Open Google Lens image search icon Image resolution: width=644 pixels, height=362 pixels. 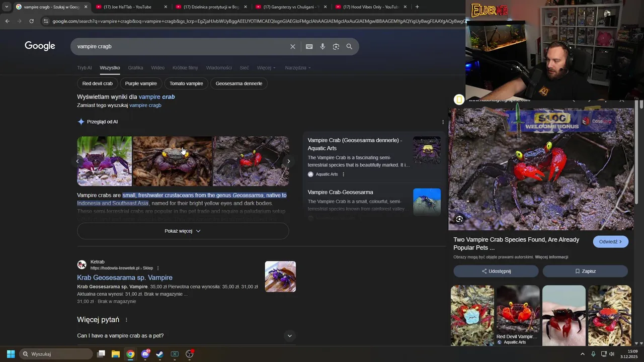click(x=336, y=46)
